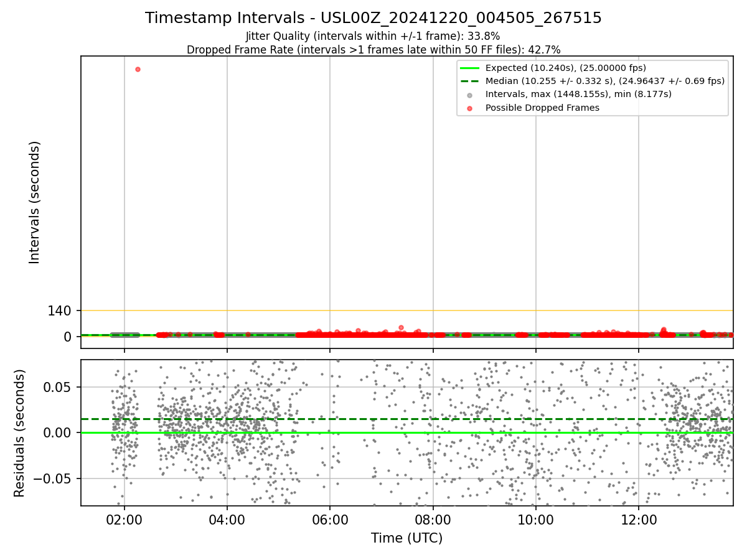Screen dimensions: 747x560
Task: Click the 'Residuals (seconds)' y-axis label
Action: [20, 433]
